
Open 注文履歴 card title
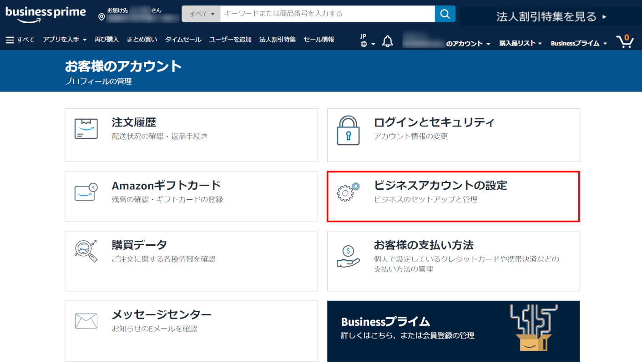134,122
